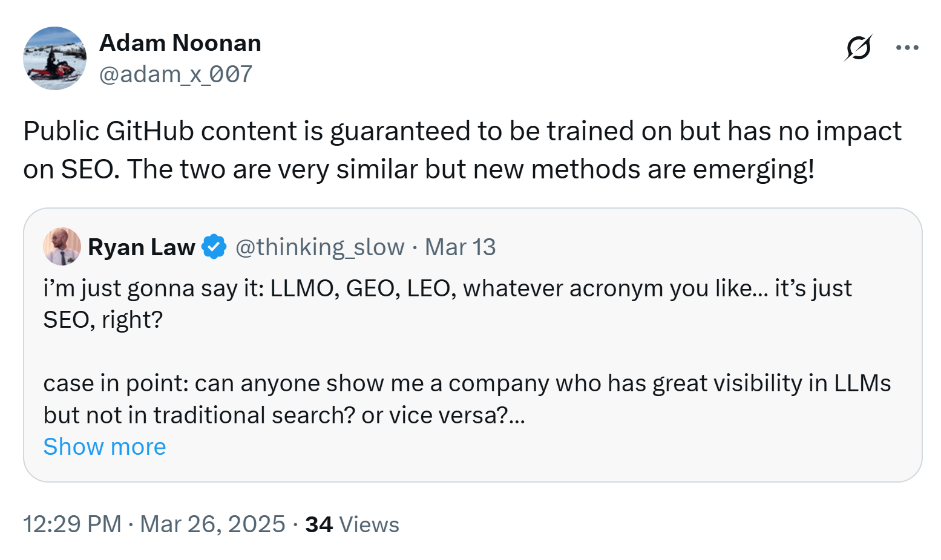Screen dimensions: 941x560
Task: Click the Adam Noonan display name
Action: [x=180, y=42]
